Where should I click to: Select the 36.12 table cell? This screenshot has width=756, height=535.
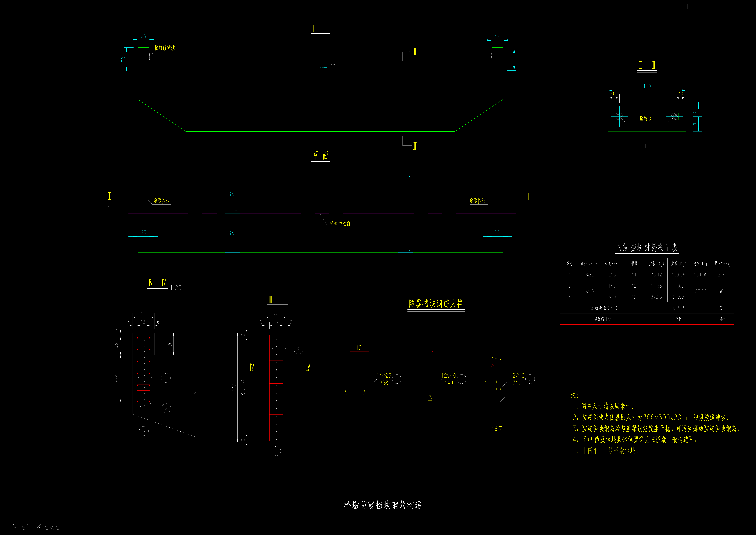click(x=656, y=275)
